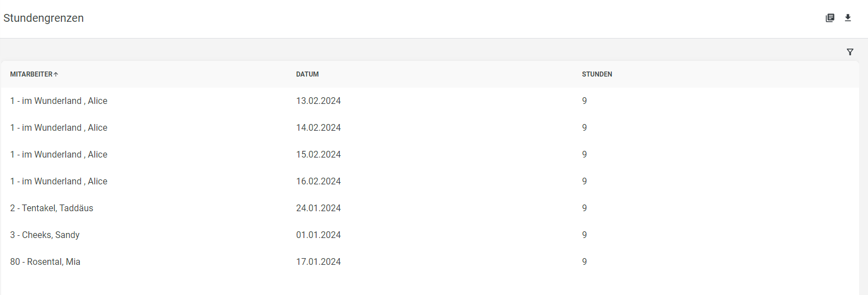Image resolution: width=868 pixels, height=295 pixels.
Task: Sort by the Mitarbeiter column header
Action: tap(31, 74)
